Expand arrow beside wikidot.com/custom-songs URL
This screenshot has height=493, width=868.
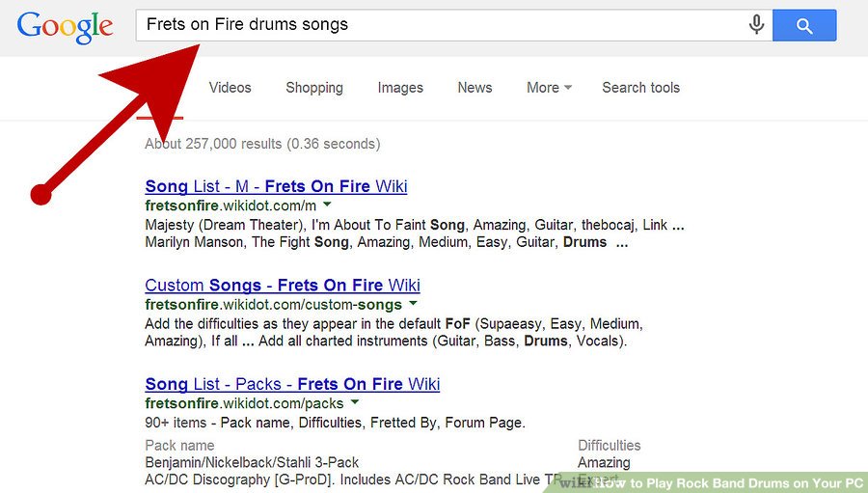click(x=413, y=304)
